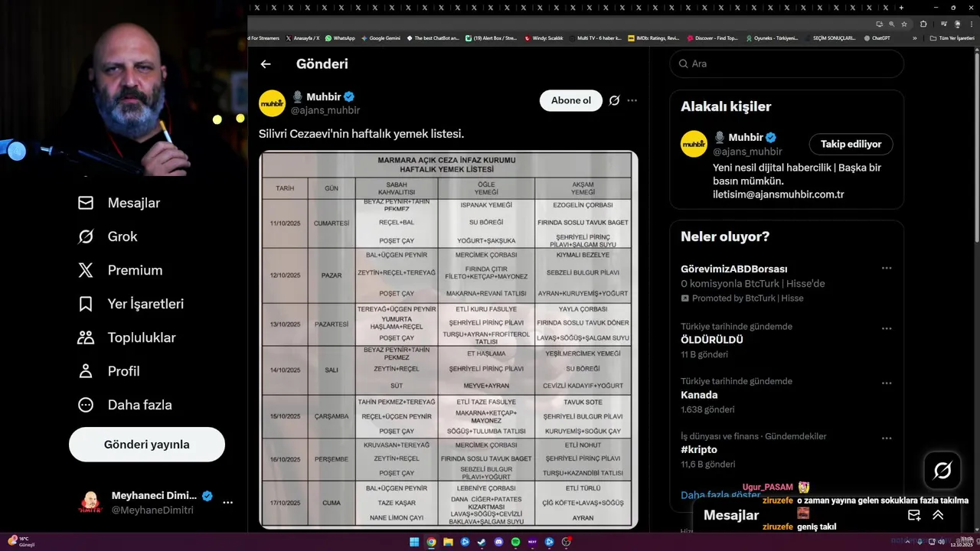Go back with the arrow beside Gönderi
This screenshot has height=551, width=980.
(266, 64)
